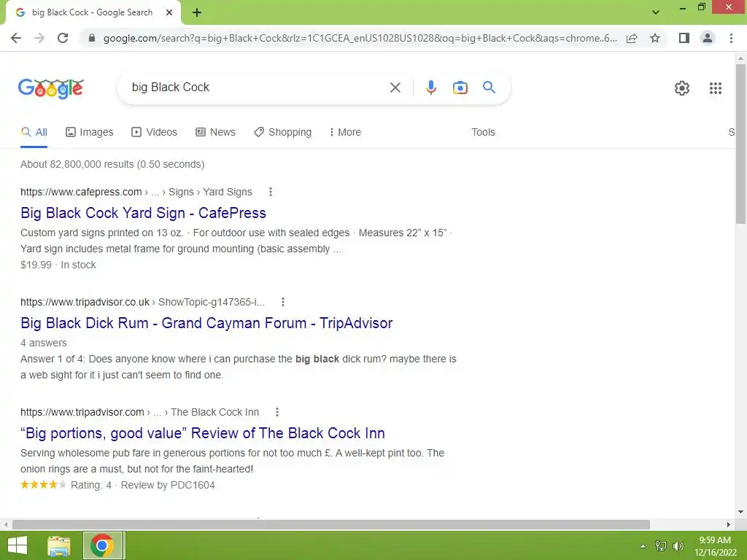
Task: Go back to previous page
Action: 16,38
